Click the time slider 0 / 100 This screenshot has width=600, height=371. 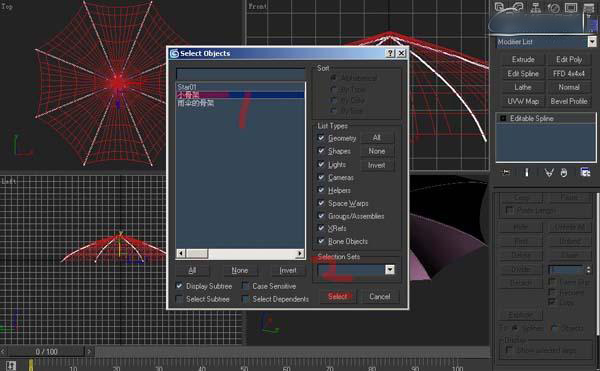(46, 351)
